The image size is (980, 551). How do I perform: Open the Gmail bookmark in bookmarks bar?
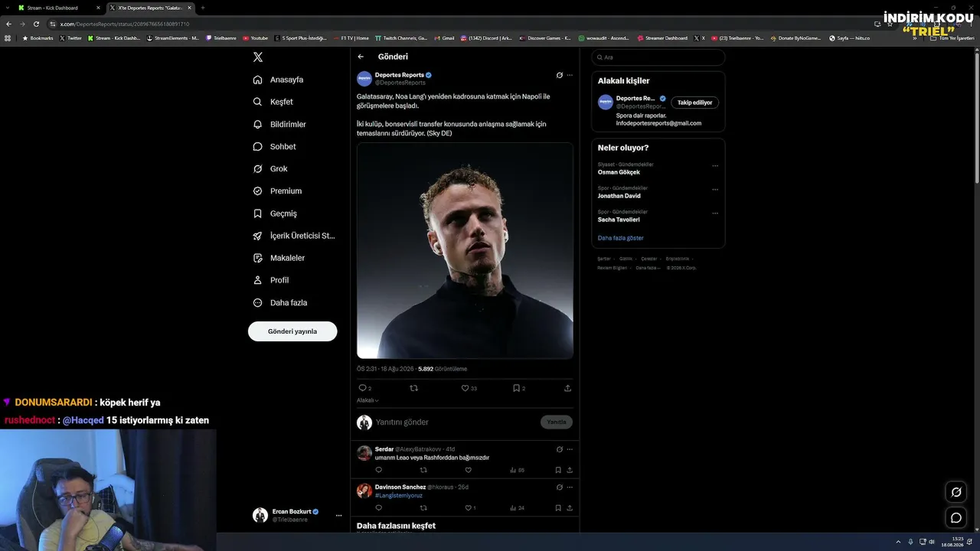(x=444, y=38)
